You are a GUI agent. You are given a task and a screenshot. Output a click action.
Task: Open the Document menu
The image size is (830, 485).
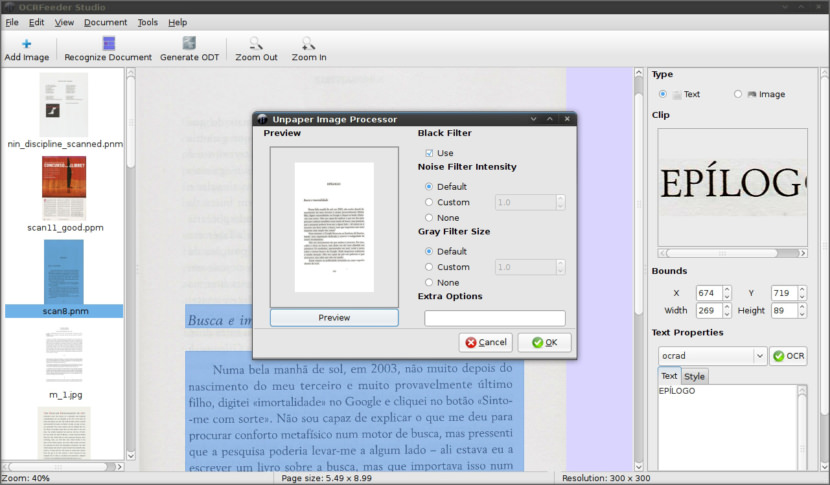point(105,22)
